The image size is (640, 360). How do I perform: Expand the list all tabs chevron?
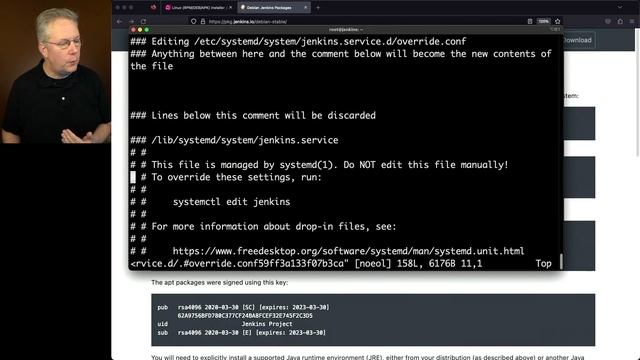tap(620, 7)
